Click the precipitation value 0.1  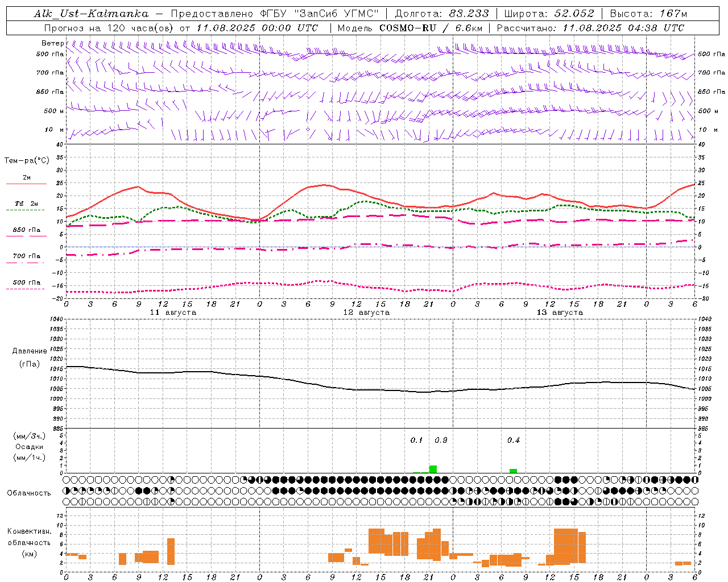pos(416,440)
